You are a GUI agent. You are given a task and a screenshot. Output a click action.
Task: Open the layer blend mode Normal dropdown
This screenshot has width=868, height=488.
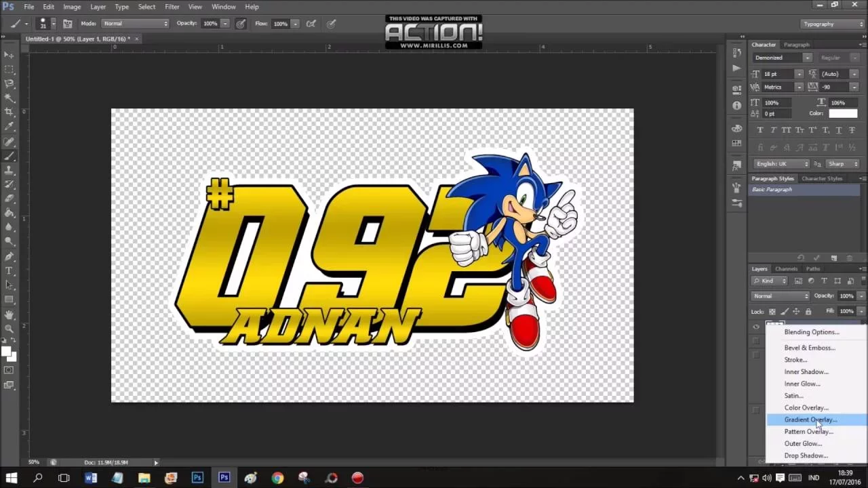[781, 296]
